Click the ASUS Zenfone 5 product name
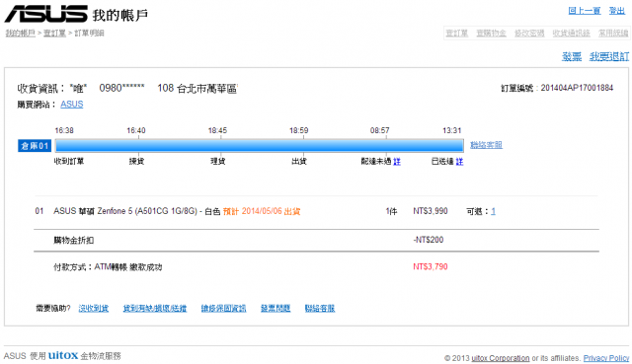Image resolution: width=632 pixels, height=364 pixels. tap(137, 211)
